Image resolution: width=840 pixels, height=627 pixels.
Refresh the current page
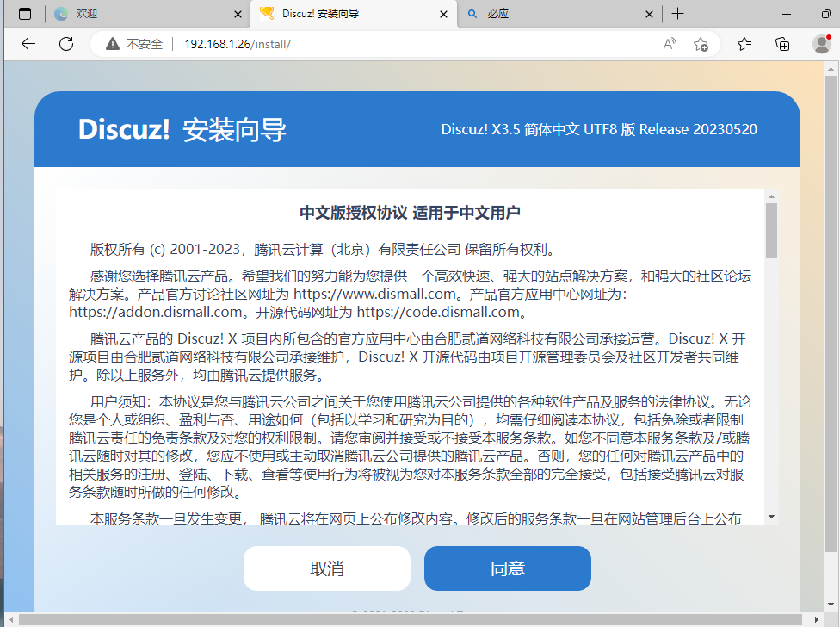[x=66, y=43]
